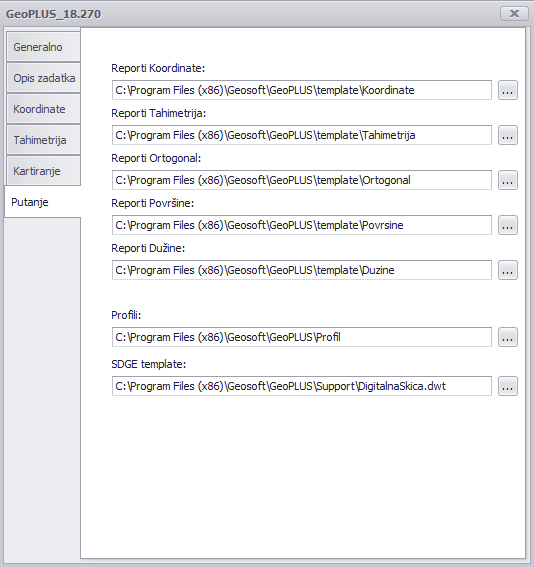Focus the Reporti Ortogonal path field
The image size is (534, 567).
302,180
